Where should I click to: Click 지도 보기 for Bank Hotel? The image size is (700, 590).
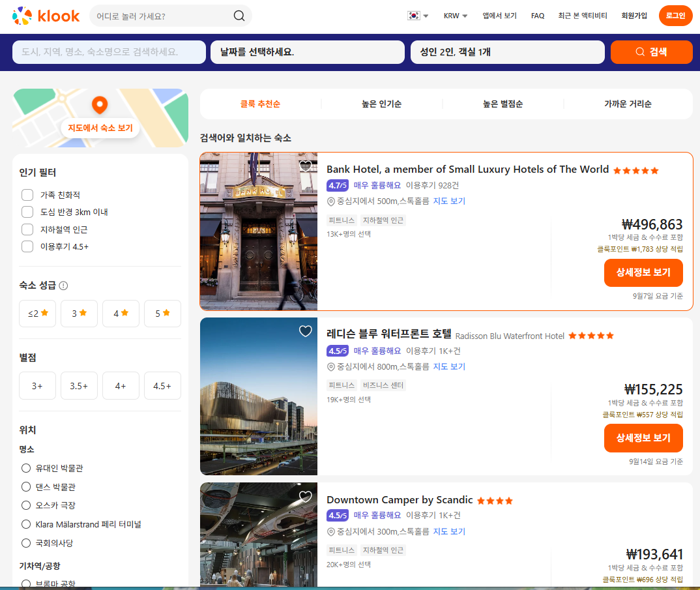449,201
